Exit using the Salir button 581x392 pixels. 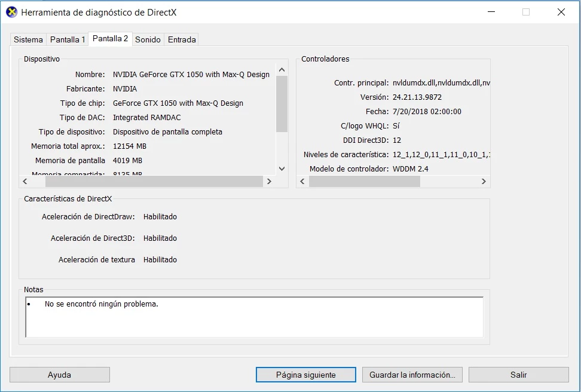point(518,375)
